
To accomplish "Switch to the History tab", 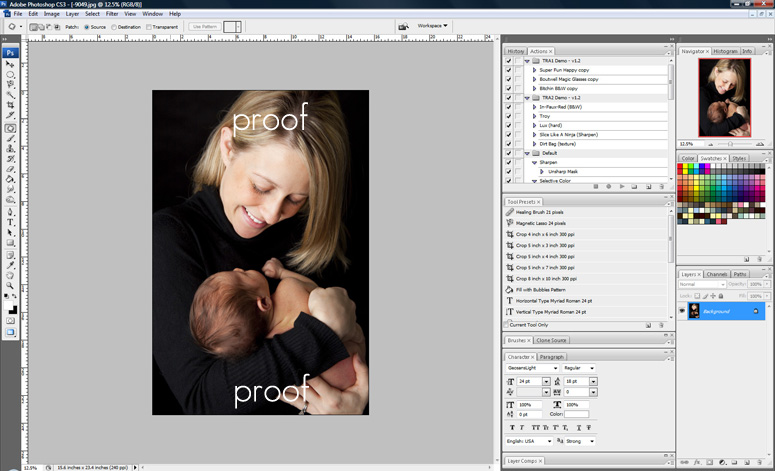I will (516, 51).
